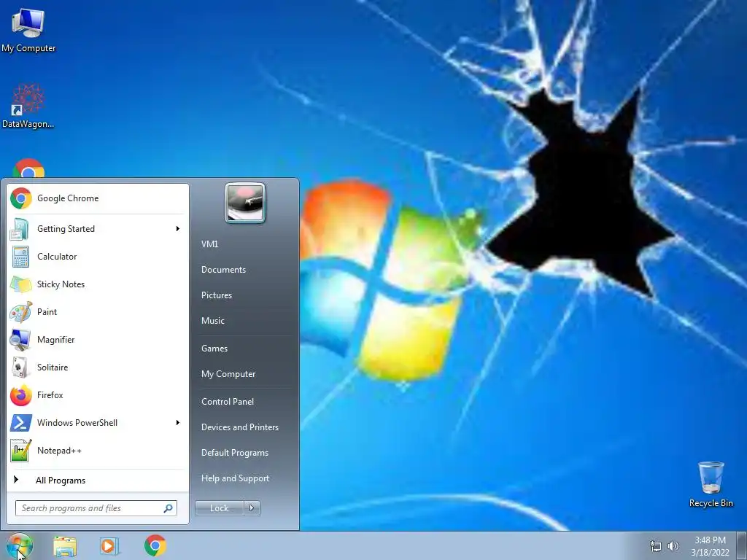Launch Calculator from its icon
This screenshot has width=747, height=560.
20,257
